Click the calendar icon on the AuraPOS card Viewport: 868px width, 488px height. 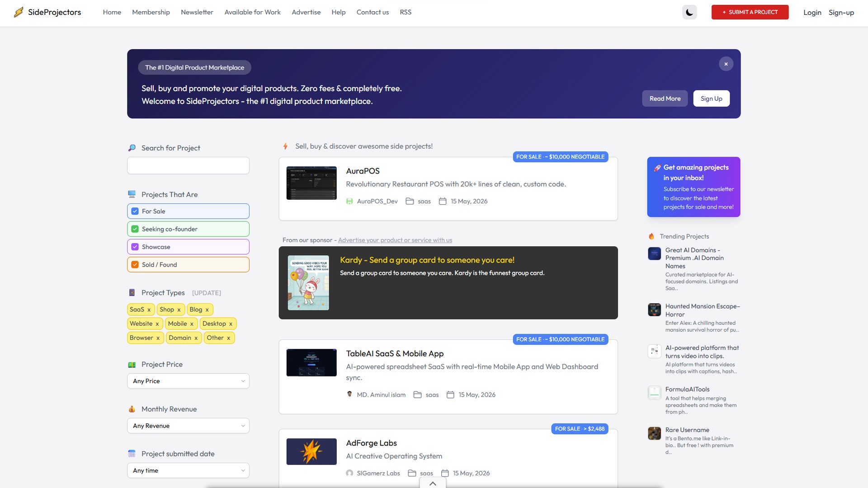tap(443, 202)
